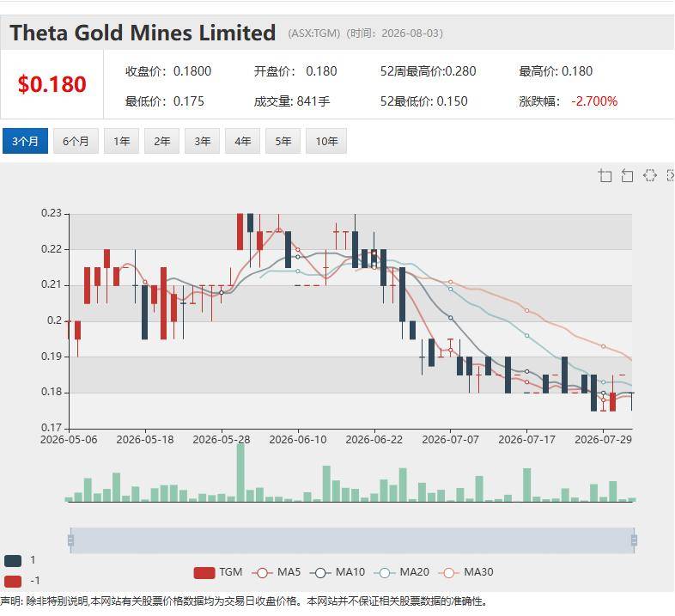Click the tallest green volume bar
675x616 pixels.
coord(240,473)
